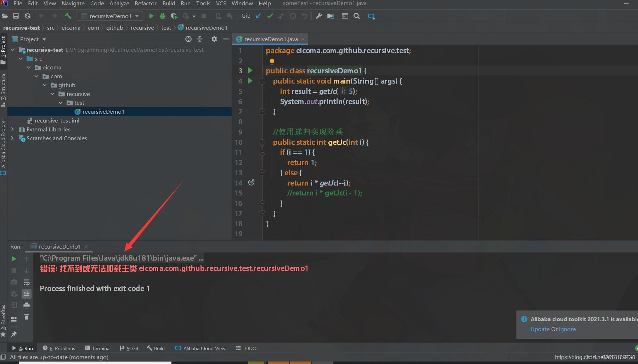Collapse the eicoma package
This screenshot has height=364, width=638.
[x=29, y=67]
